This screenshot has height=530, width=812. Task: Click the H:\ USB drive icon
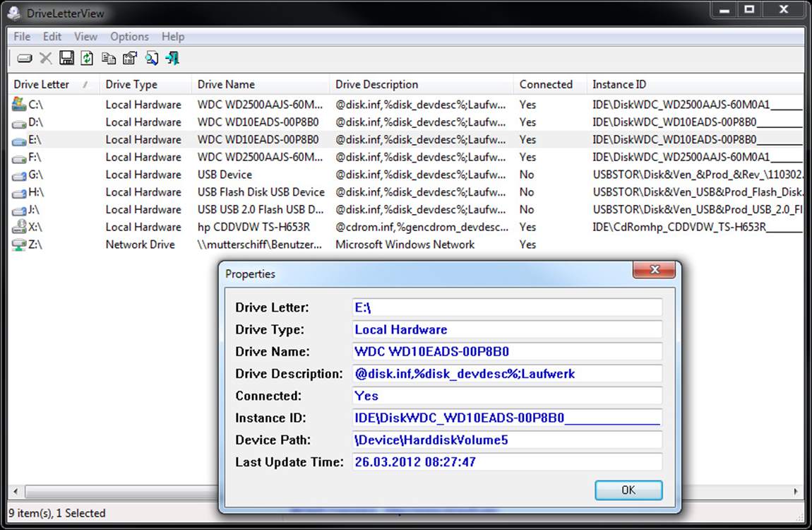19,193
